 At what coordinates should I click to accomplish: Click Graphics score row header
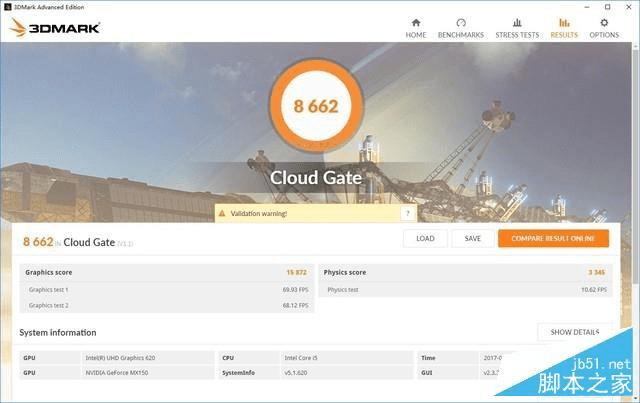pos(167,272)
